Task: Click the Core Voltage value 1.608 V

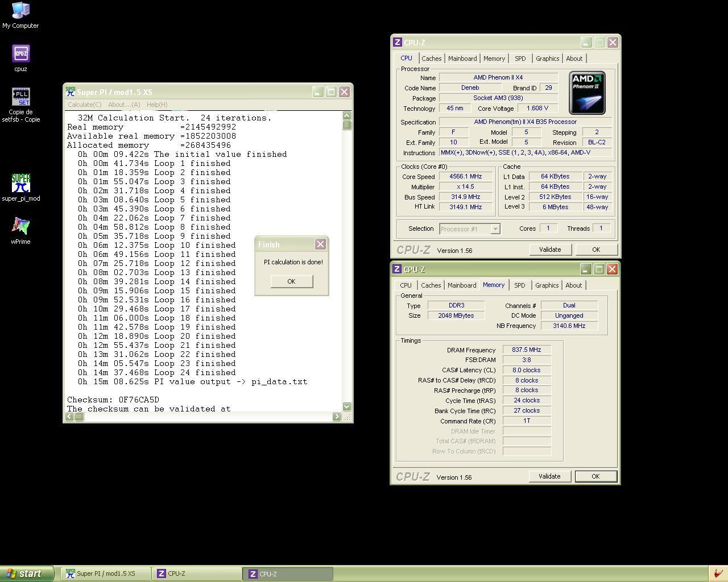Action: [537, 108]
